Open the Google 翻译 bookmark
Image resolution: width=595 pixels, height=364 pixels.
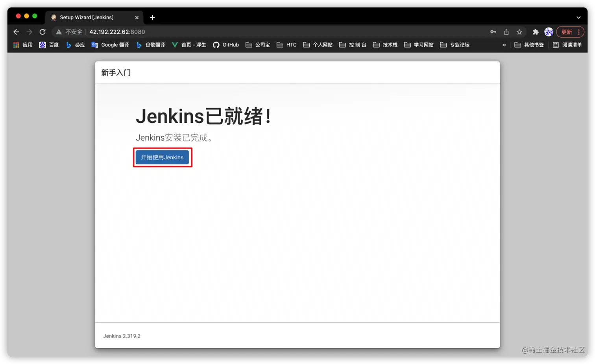110,44
